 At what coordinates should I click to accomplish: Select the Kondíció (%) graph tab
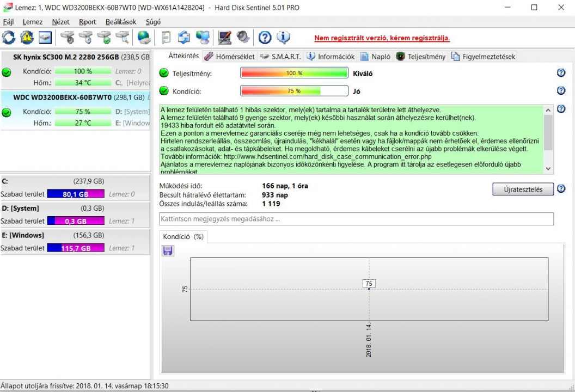coord(183,236)
